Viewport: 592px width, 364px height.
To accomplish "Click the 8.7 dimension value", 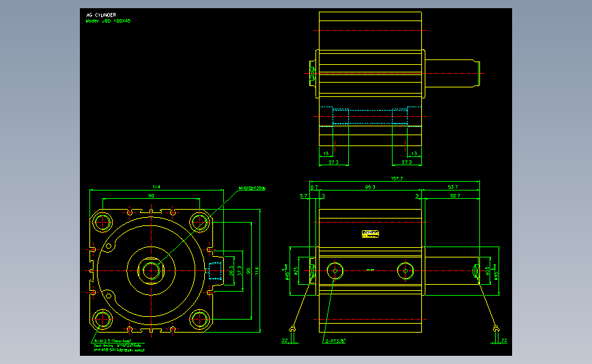I will coord(314,187).
